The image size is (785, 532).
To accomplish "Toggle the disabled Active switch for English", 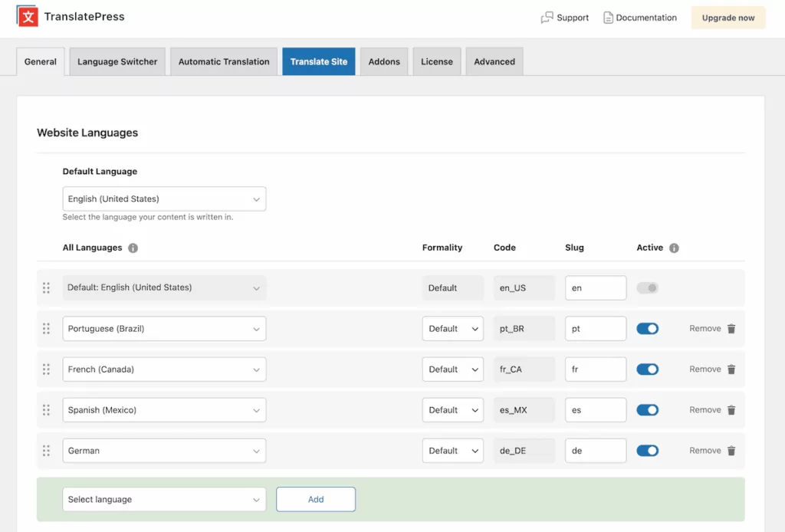I will (x=647, y=287).
